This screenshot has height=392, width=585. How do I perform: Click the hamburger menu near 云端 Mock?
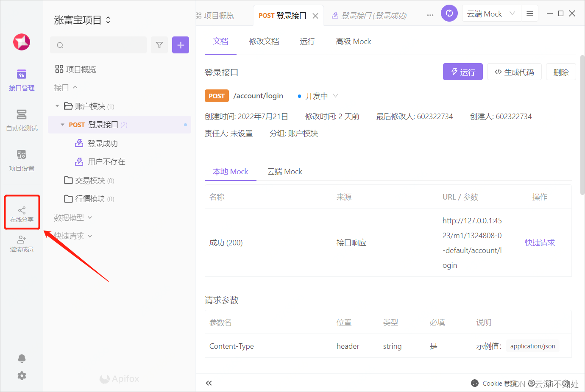[x=529, y=13]
